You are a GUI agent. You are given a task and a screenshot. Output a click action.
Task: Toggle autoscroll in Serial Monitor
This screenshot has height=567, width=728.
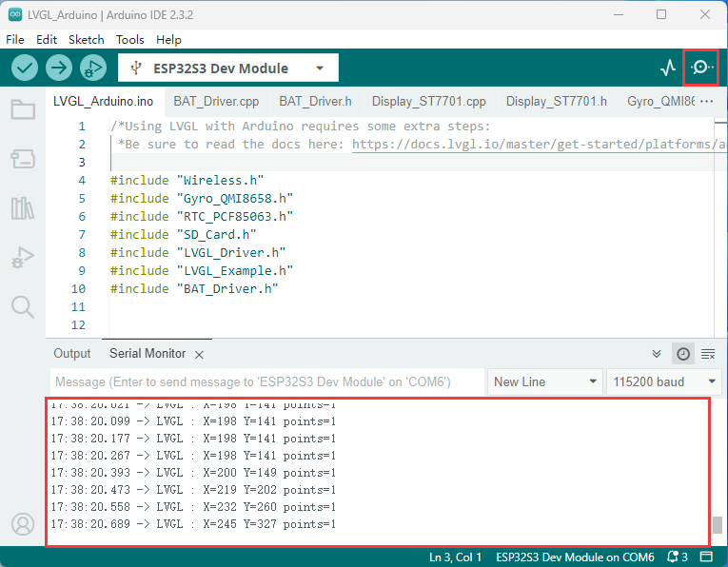tap(657, 354)
